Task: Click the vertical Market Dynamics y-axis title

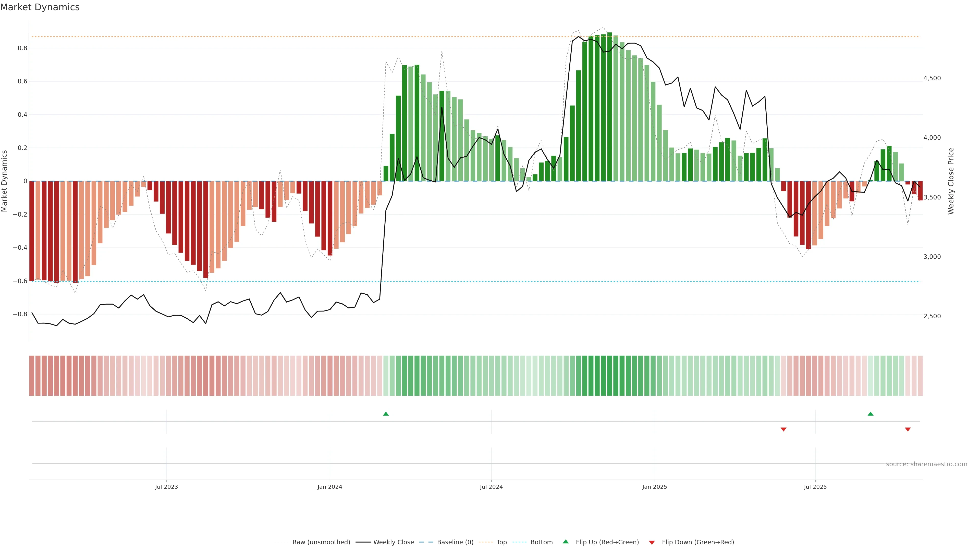Action: (x=5, y=181)
